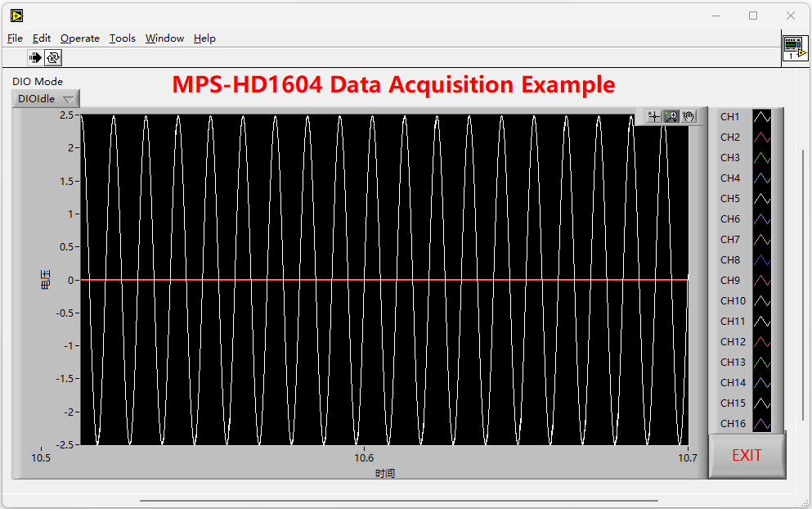Open the Operate menu
This screenshot has width=812, height=509.
(80, 38)
